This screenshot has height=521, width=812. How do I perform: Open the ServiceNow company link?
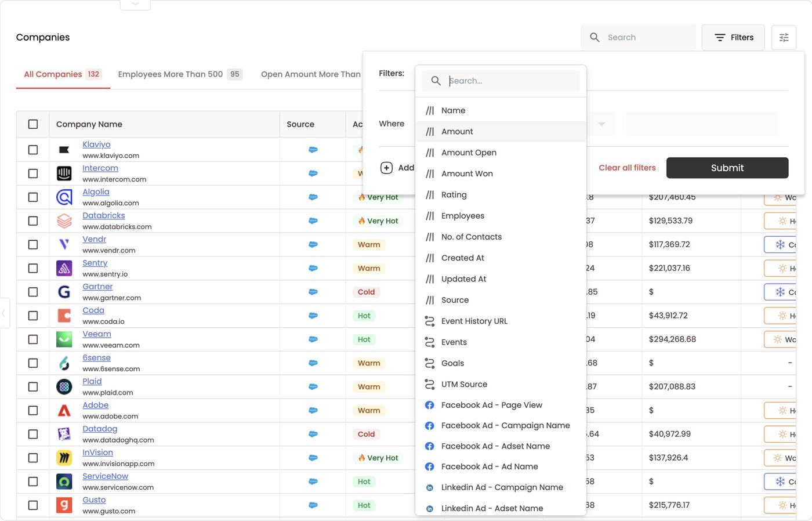pos(105,476)
